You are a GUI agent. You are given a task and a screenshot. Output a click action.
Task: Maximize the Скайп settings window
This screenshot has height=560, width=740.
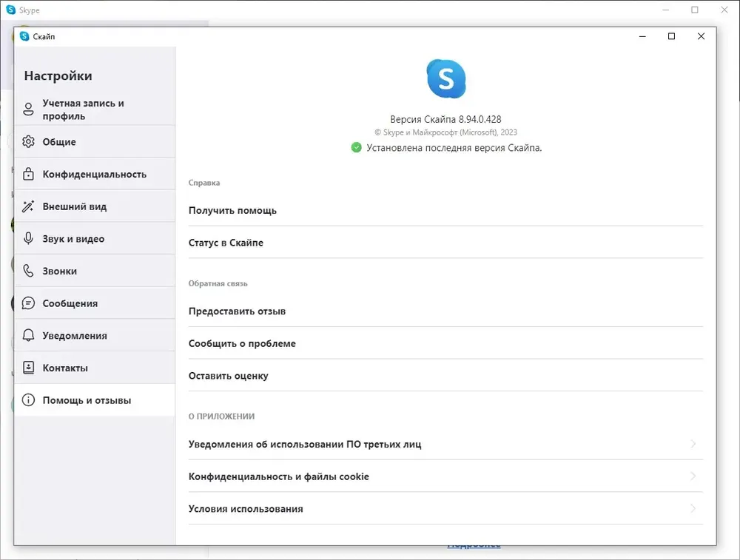[x=672, y=36]
